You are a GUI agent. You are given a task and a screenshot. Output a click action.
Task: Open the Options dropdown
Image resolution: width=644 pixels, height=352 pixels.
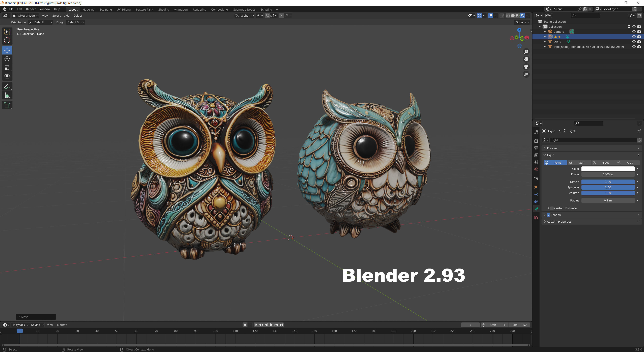(x=522, y=22)
